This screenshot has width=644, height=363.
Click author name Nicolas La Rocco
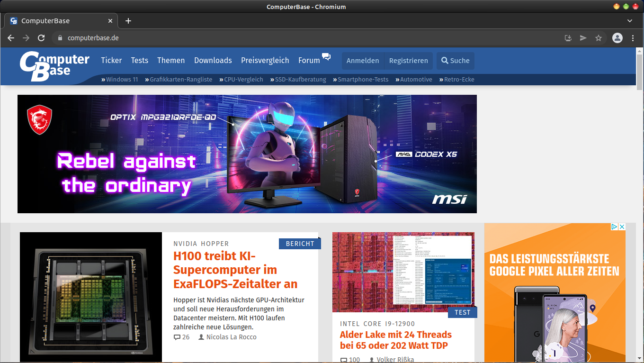[232, 337]
